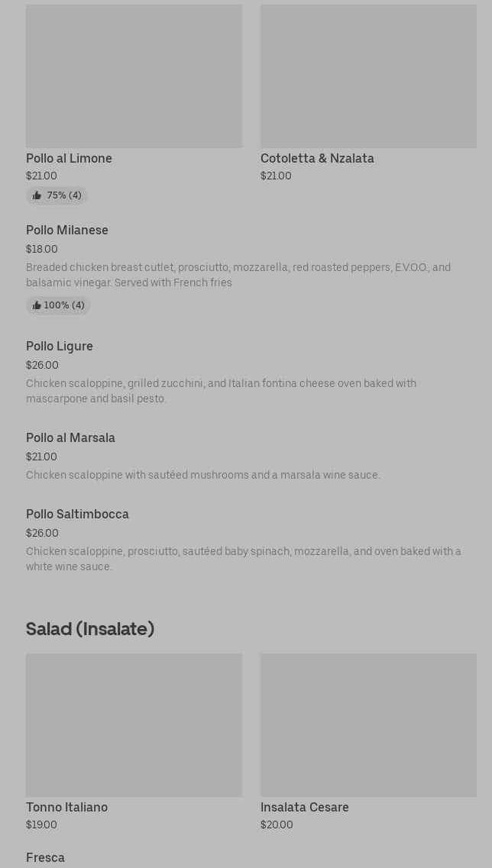Select the Cotoletta & Nzalata item title
492x868 pixels.
click(317, 159)
